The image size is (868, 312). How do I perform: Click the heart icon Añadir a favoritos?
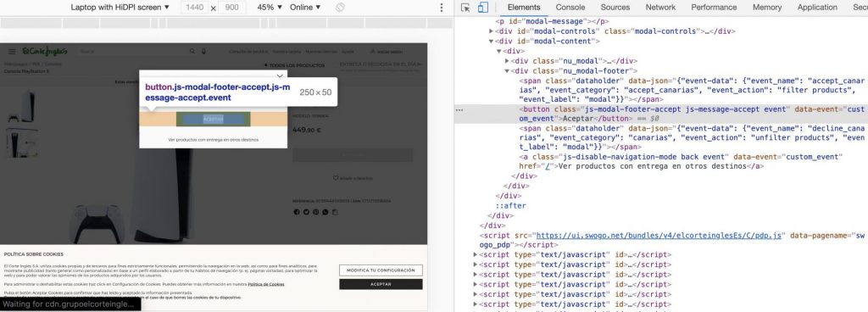(336, 178)
